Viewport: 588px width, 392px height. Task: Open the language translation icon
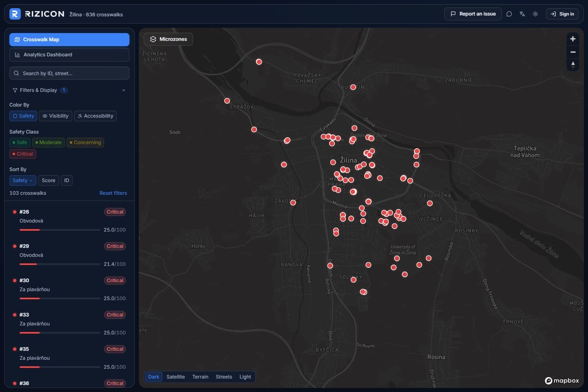point(522,14)
